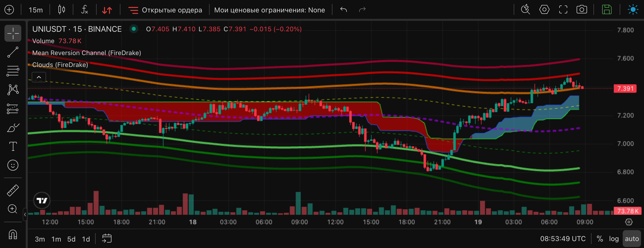The height and width of the screenshot is (248, 644).
Task: Take a chart snapshot with camera
Action: coord(582,10)
